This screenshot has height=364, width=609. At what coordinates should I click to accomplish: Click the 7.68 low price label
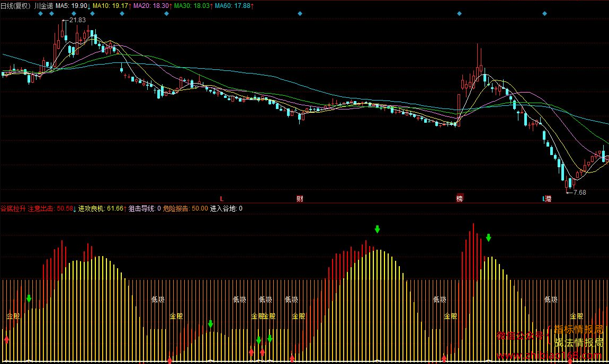pos(579,193)
